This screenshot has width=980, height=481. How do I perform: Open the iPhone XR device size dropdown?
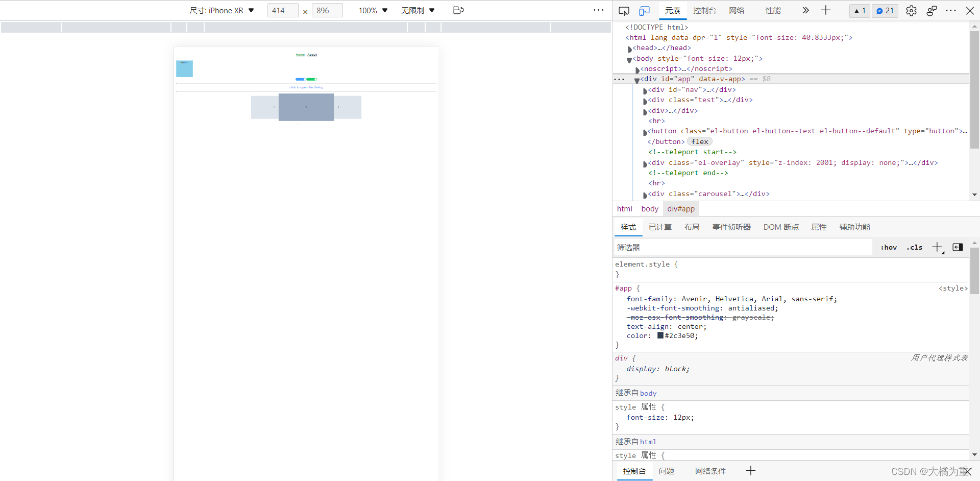[222, 10]
